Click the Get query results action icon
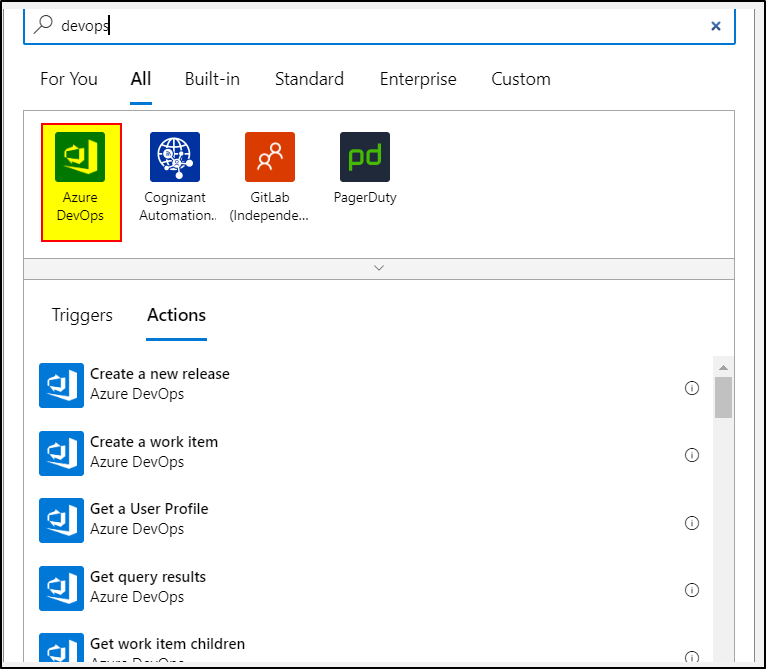This screenshot has width=766, height=669. 62,588
